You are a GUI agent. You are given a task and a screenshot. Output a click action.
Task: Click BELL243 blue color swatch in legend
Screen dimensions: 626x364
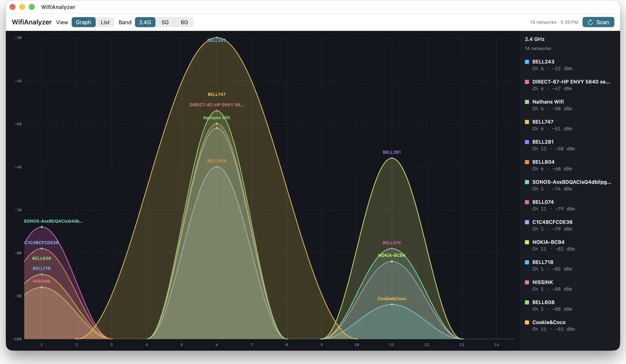(527, 62)
